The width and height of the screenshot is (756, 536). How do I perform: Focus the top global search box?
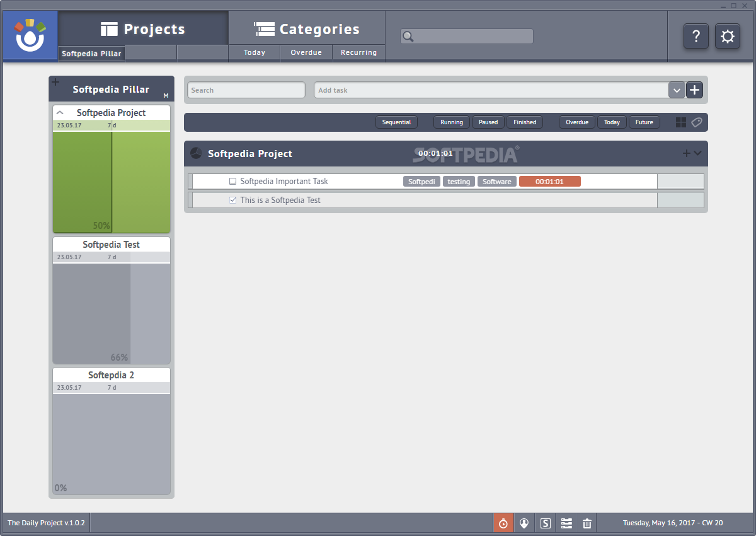click(467, 37)
